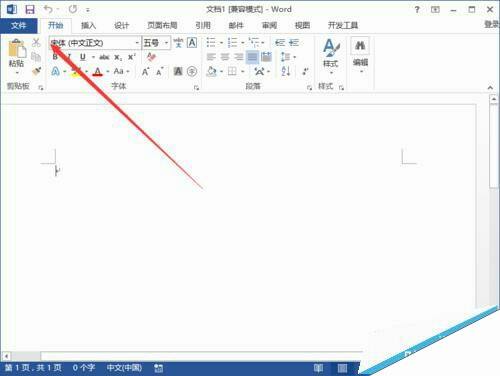
Task: Click vertical scrollbar up arrow
Action: [494, 99]
